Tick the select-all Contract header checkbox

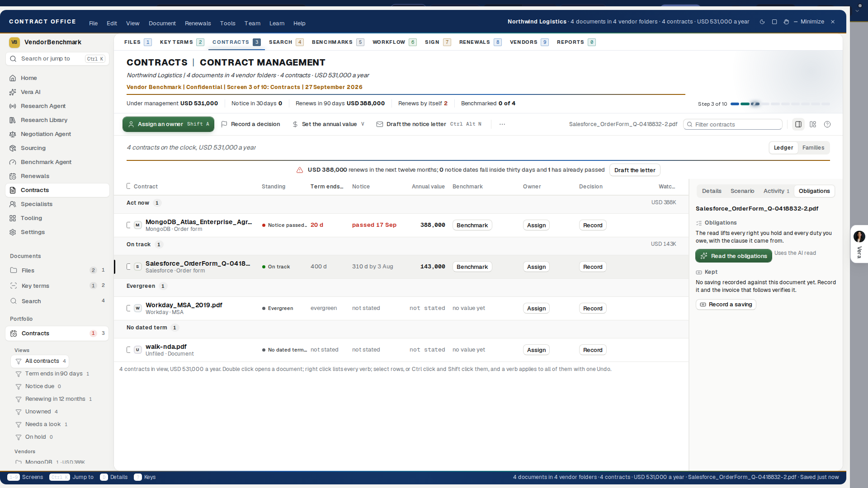coord(129,186)
